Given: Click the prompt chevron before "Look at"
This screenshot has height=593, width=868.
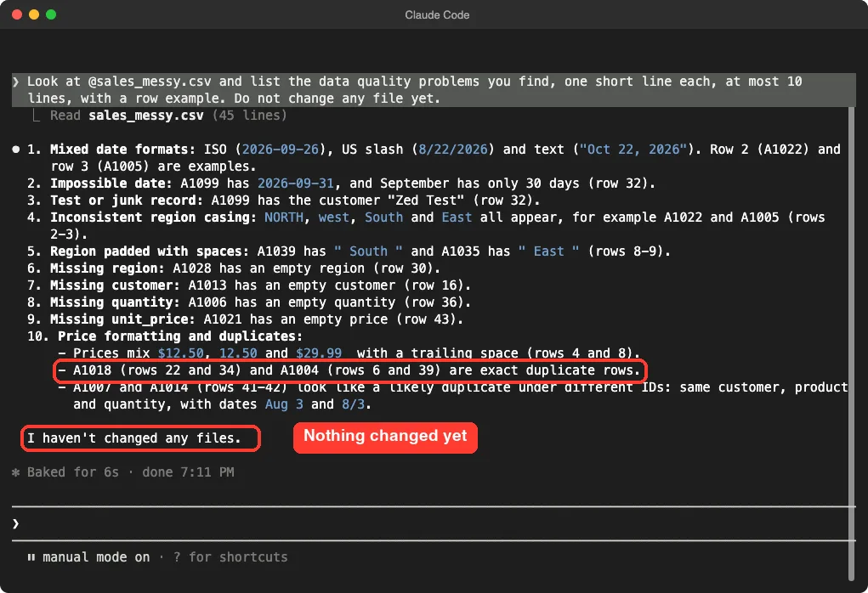Looking at the screenshot, I should [x=16, y=82].
